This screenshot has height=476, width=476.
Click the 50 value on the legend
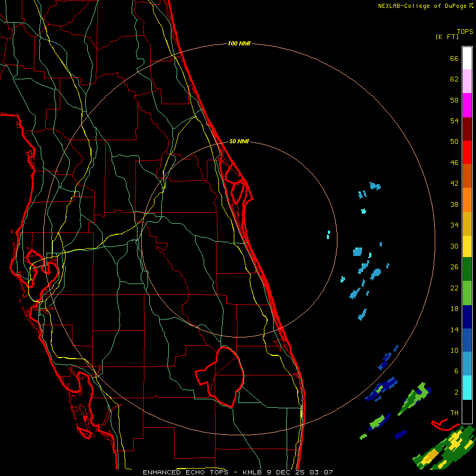(x=454, y=142)
